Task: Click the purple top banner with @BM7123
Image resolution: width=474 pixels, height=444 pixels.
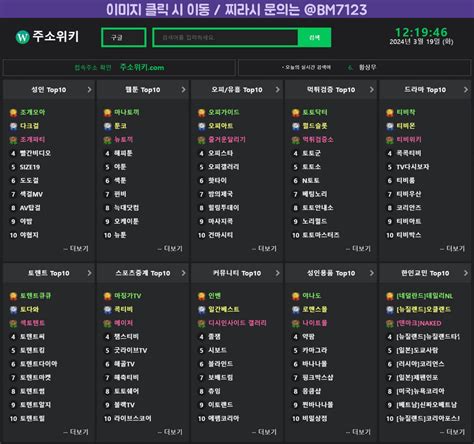Action: (237, 9)
